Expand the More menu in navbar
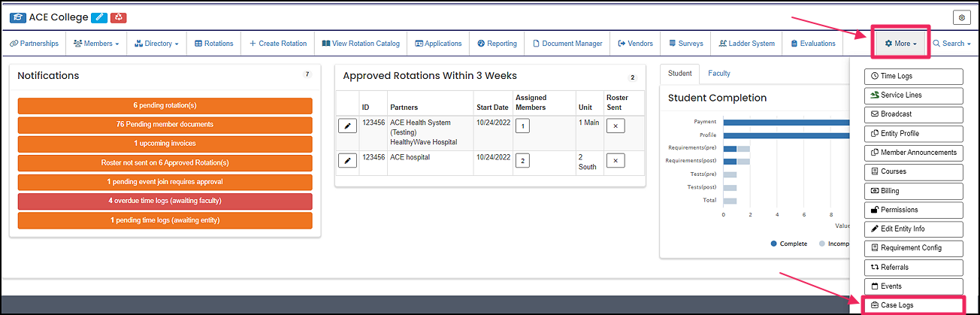 point(901,44)
